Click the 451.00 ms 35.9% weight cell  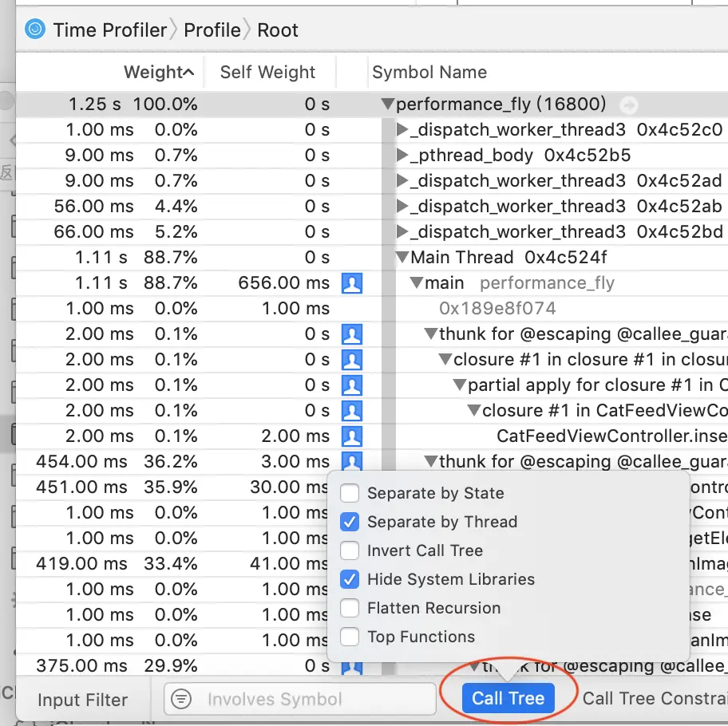point(117,487)
